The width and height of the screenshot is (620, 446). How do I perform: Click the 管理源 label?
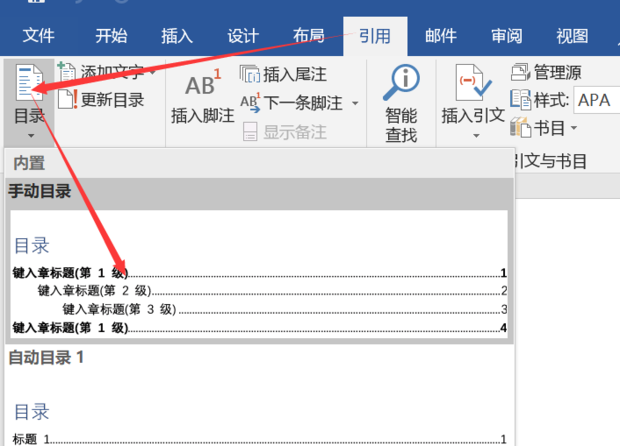click(x=558, y=72)
